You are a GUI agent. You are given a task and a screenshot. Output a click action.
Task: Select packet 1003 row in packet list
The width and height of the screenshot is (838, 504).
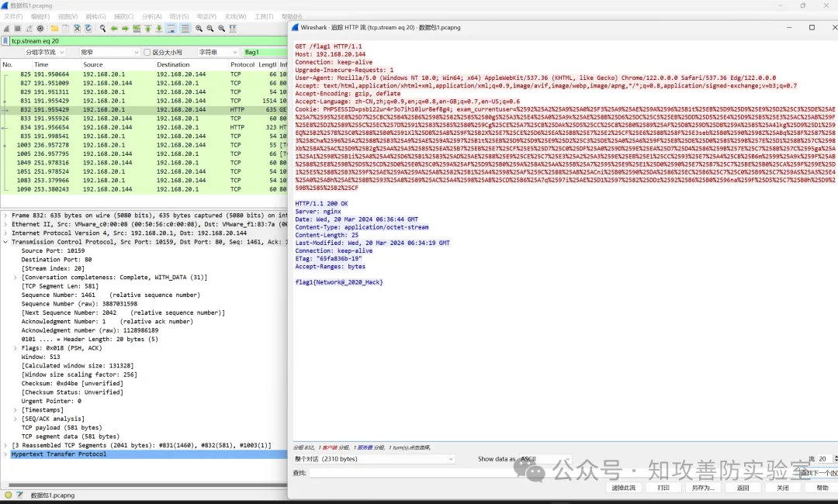coord(144,145)
